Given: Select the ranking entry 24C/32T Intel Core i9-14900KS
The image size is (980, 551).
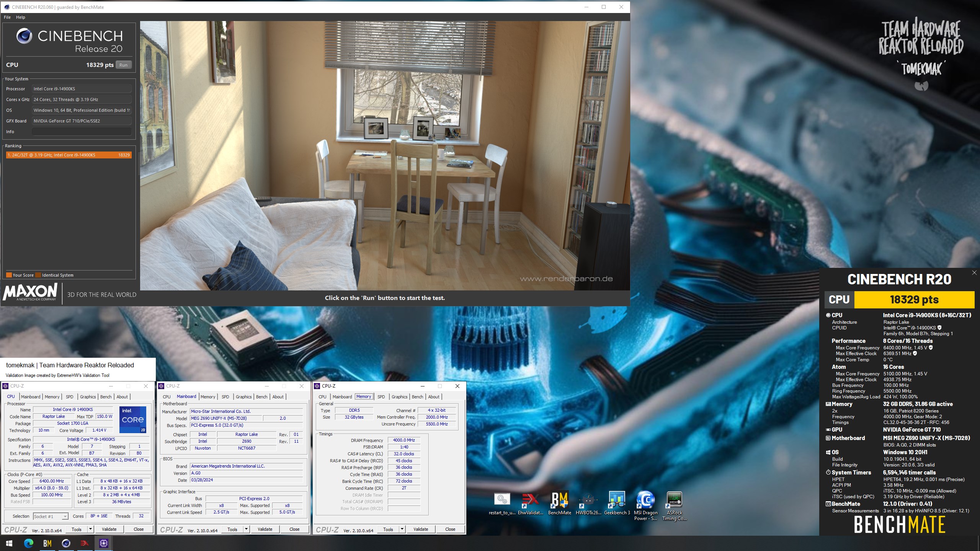Looking at the screenshot, I should (x=69, y=155).
